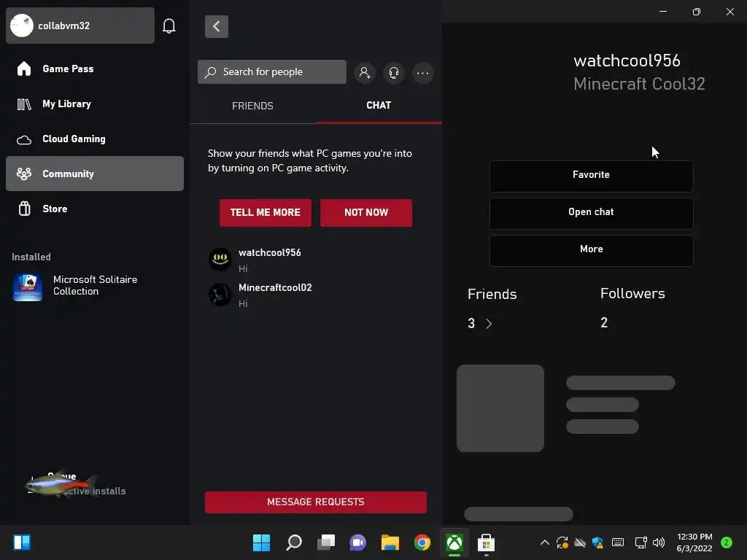Screen dimensions: 747x560
Task: Expand Friends count chevron arrow
Action: click(488, 324)
